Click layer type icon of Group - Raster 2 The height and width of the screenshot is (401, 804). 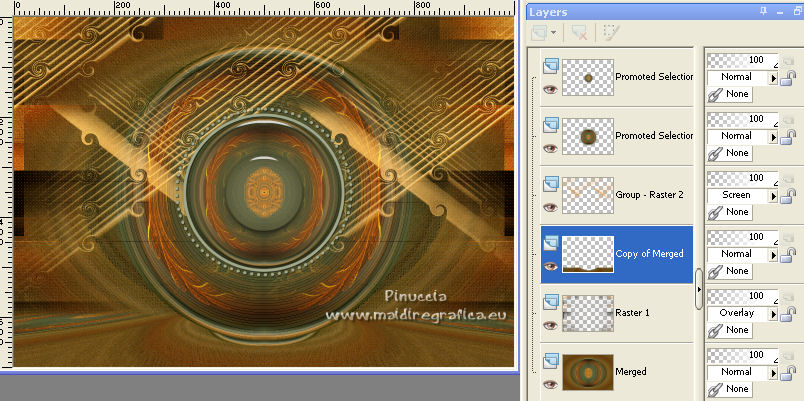point(550,183)
